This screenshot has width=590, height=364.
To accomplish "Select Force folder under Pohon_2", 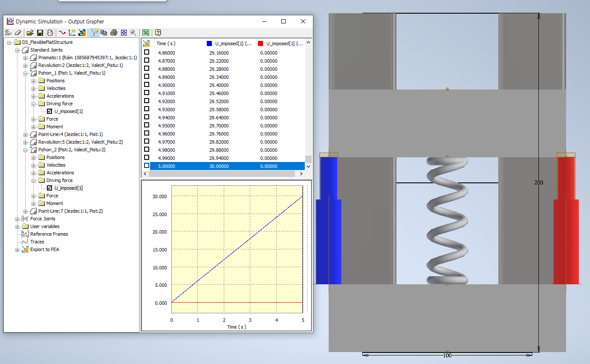I will 52,196.
